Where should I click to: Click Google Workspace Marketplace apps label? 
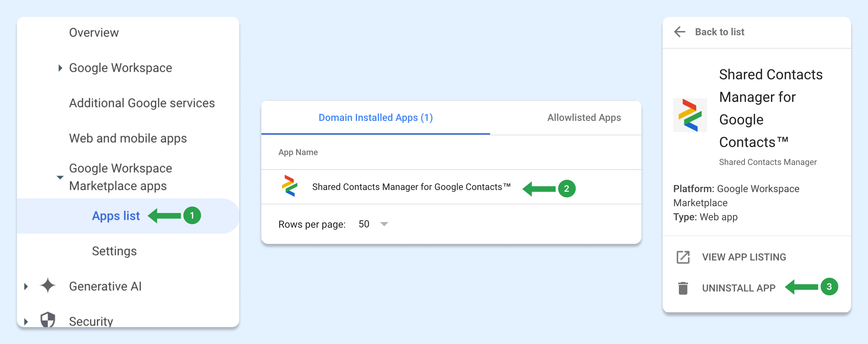(121, 177)
